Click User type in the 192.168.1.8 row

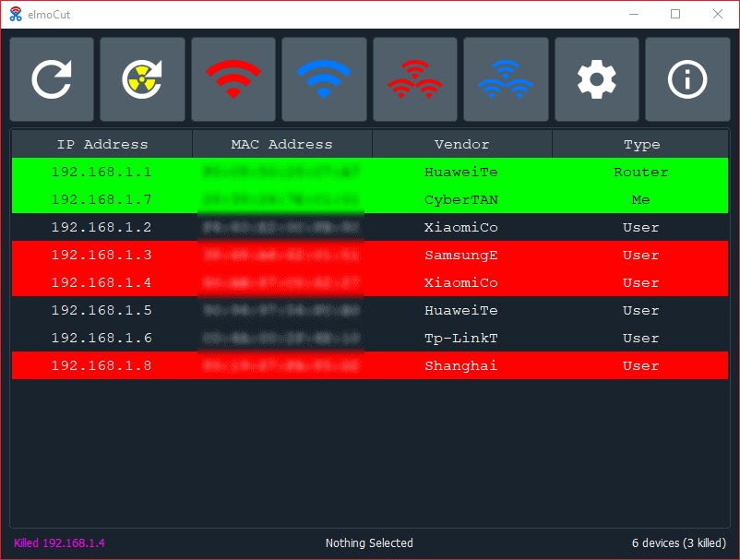pos(640,365)
